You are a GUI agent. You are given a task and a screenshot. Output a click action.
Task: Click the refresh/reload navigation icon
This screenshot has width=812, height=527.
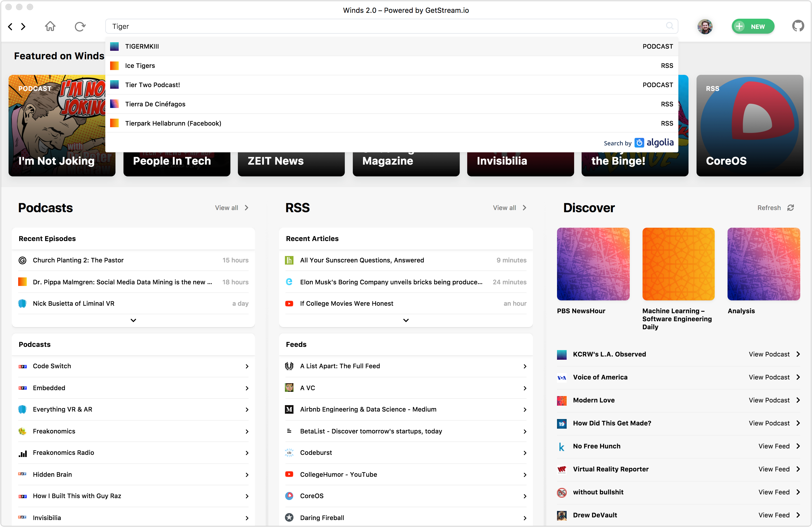80,26
